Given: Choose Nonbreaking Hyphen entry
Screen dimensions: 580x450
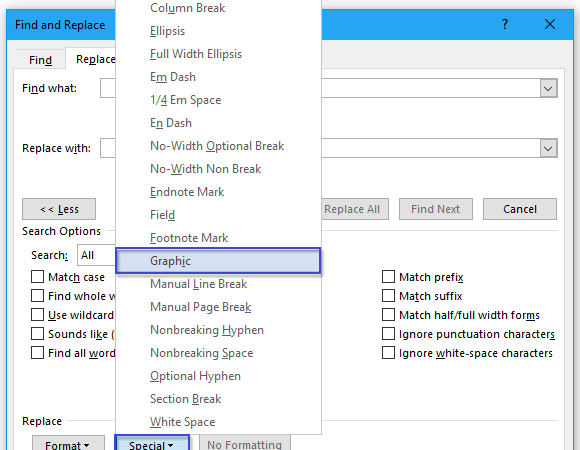Looking at the screenshot, I should click(218, 330).
